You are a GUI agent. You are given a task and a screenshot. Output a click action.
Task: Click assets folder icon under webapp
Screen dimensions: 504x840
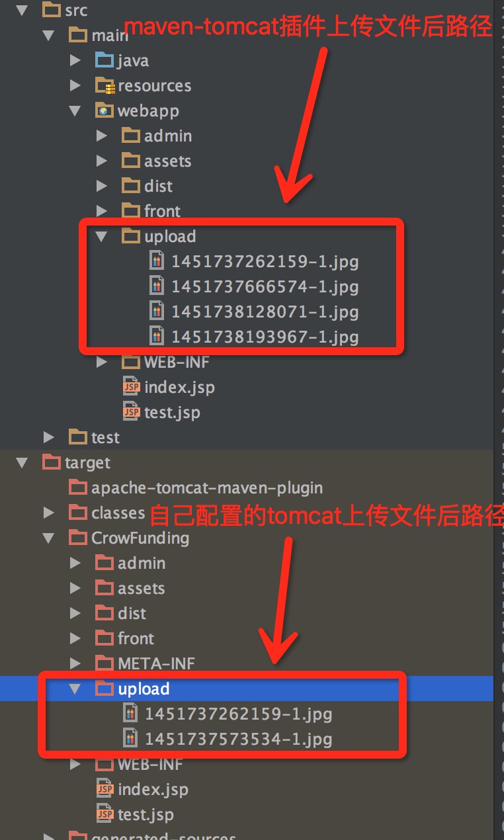tap(131, 161)
